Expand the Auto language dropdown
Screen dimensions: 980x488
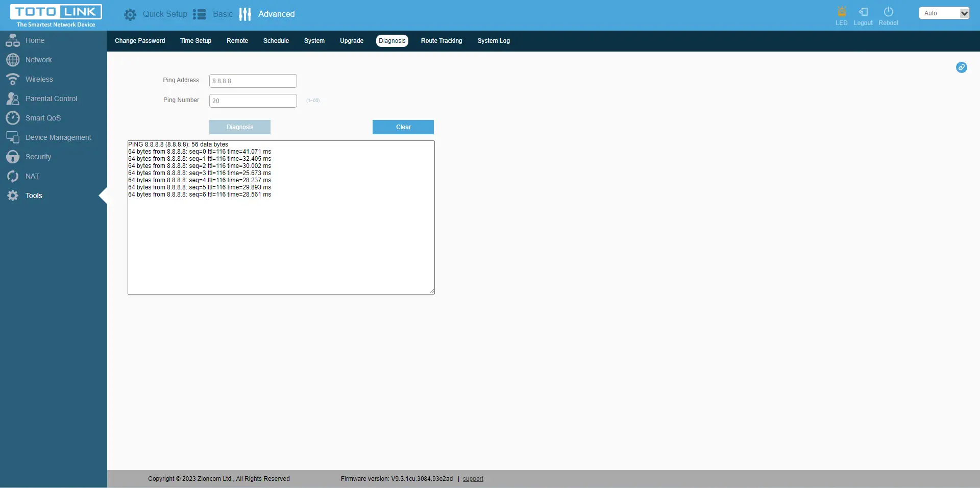944,13
